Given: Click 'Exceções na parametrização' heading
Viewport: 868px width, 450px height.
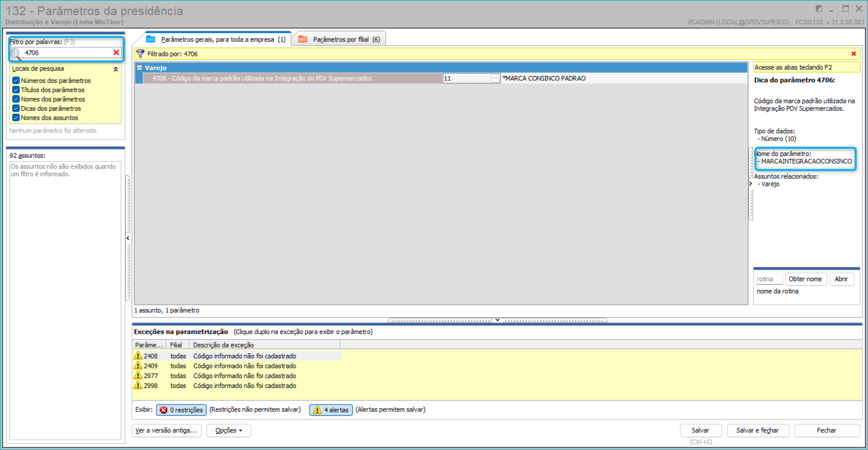Looking at the screenshot, I should point(181,332).
